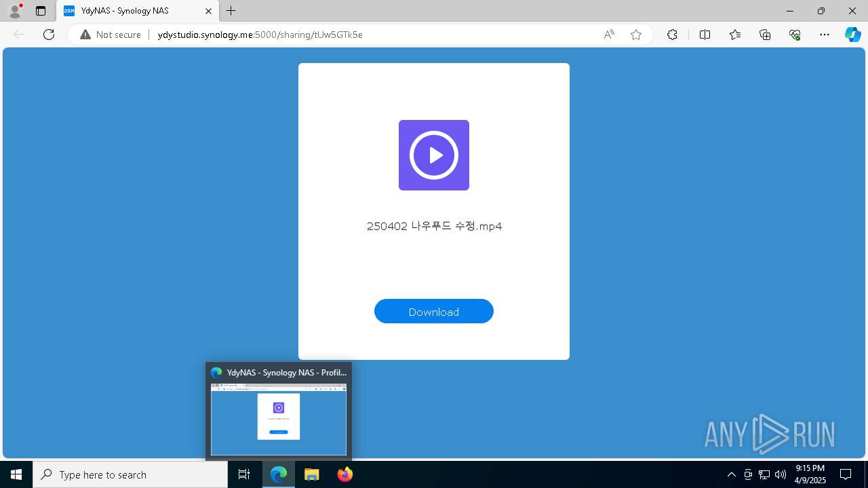
Task: Open Settings and more ellipsis menu
Action: [825, 35]
